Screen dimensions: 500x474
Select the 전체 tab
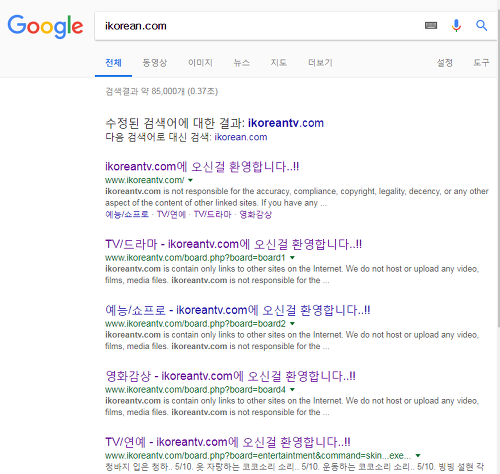click(113, 63)
